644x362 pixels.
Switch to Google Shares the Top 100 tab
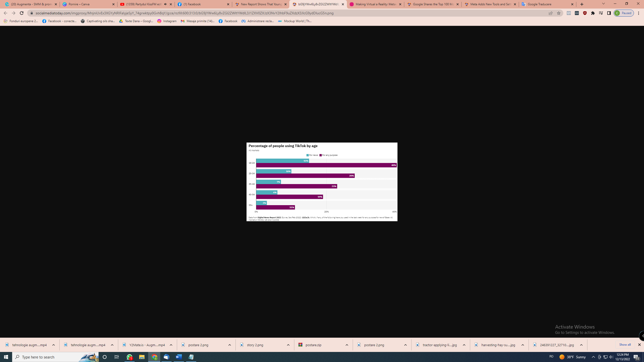click(432, 4)
